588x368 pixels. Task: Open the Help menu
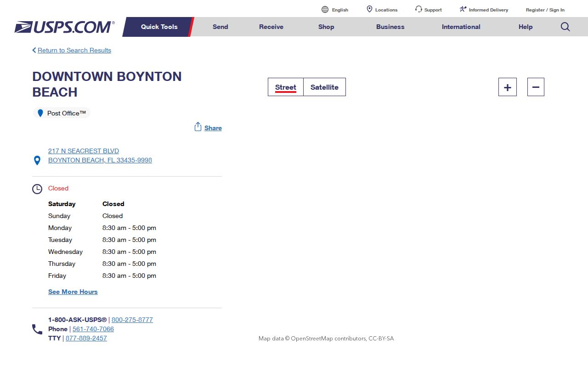coord(526,27)
